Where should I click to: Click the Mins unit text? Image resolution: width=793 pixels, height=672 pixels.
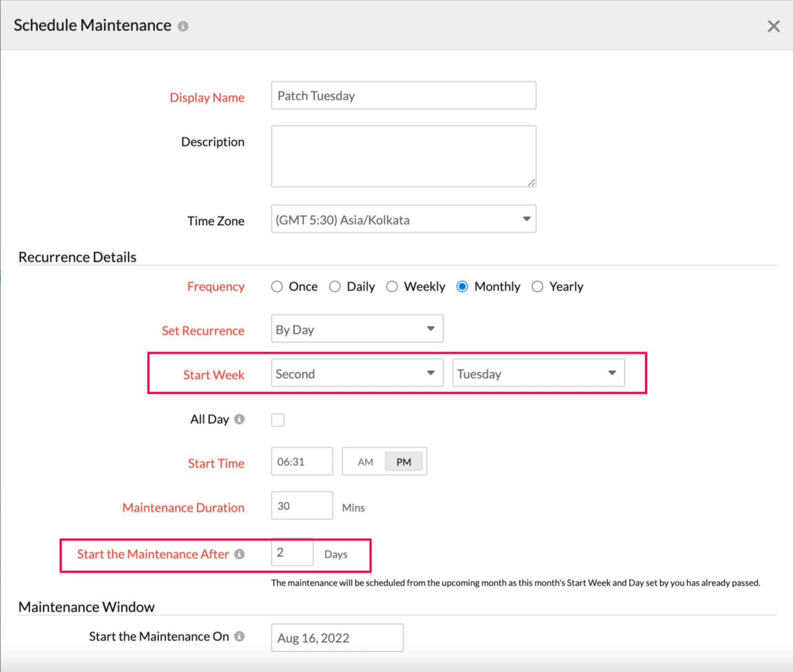[353, 508]
